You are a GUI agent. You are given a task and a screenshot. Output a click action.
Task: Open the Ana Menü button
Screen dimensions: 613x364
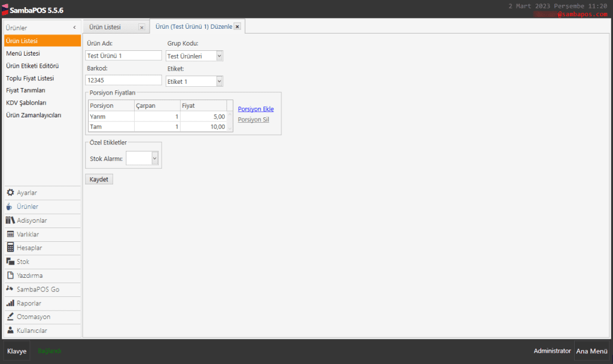pos(591,351)
